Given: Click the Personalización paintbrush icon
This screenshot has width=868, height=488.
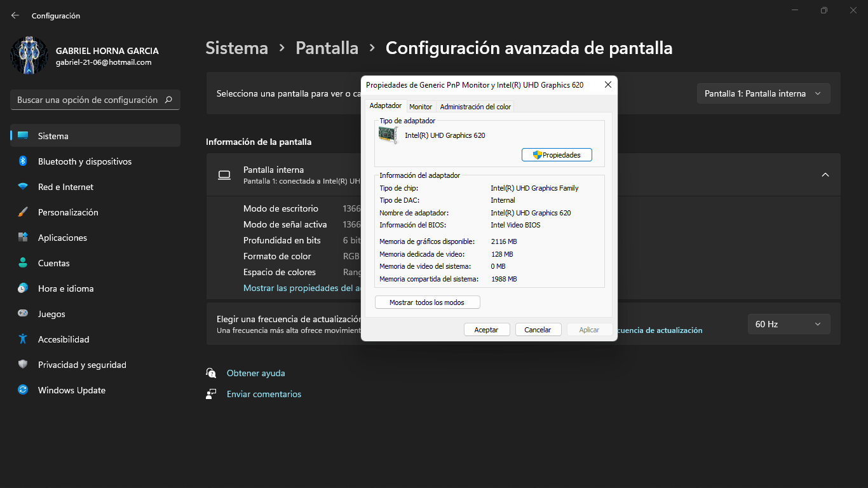Looking at the screenshot, I should (23, 212).
